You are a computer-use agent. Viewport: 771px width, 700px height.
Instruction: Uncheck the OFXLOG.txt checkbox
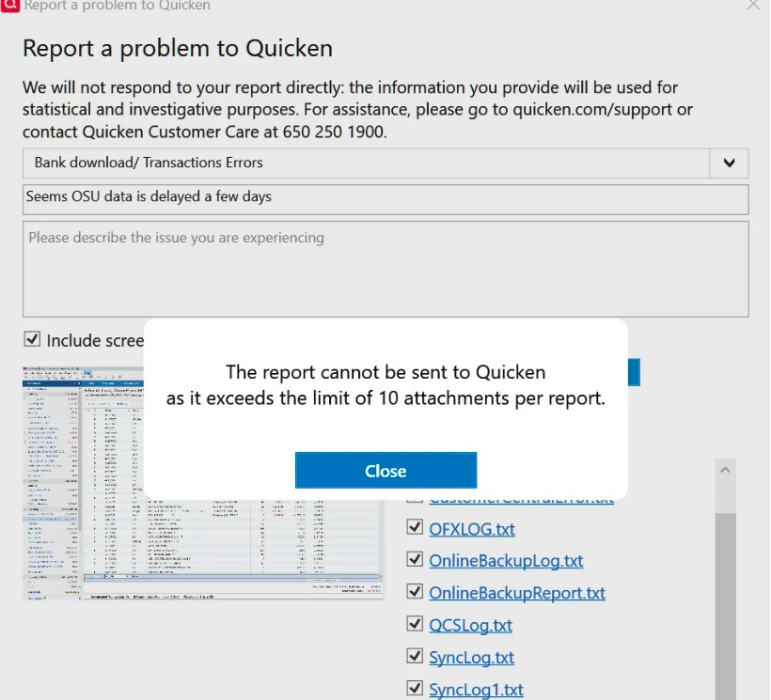click(x=415, y=527)
